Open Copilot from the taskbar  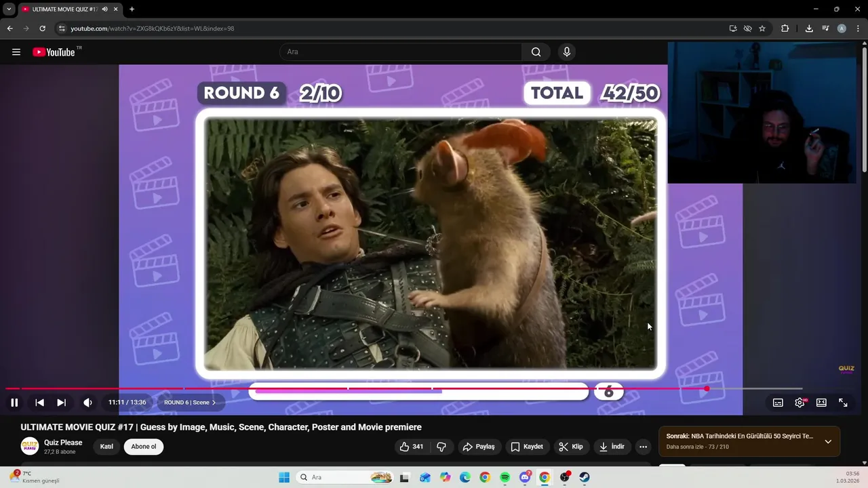click(x=445, y=477)
